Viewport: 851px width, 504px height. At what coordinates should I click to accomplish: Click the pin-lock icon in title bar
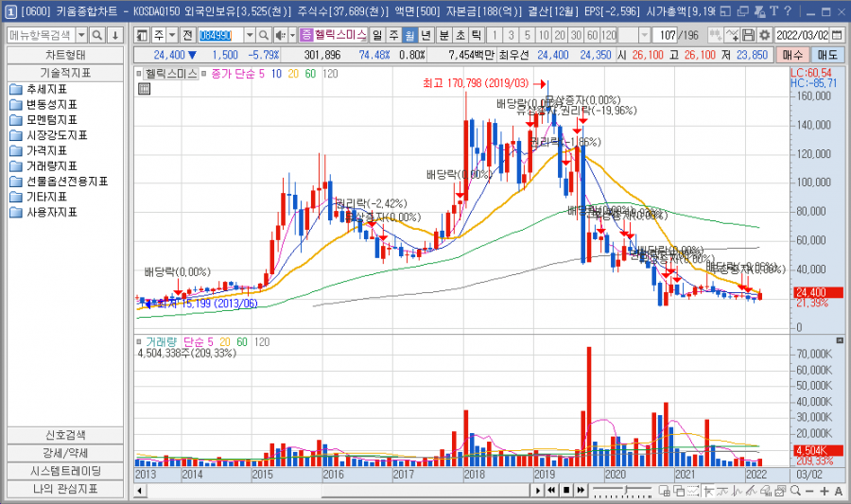click(x=761, y=10)
